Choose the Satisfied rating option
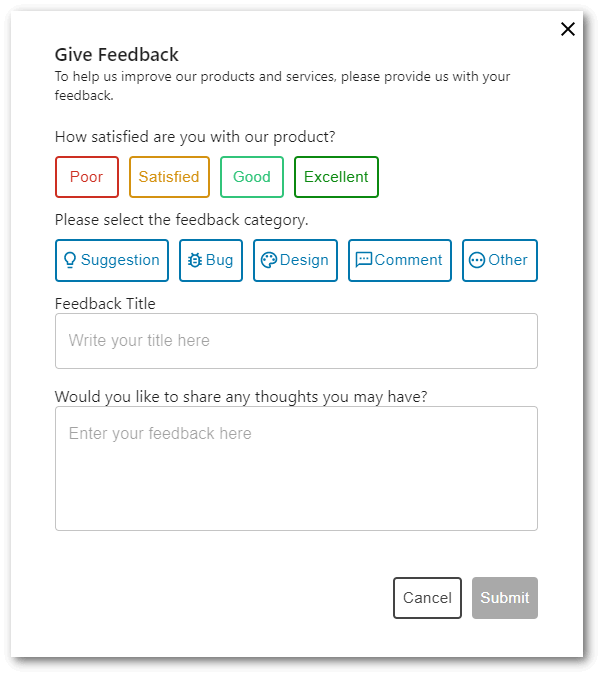This screenshot has height=676, width=602. point(169,177)
